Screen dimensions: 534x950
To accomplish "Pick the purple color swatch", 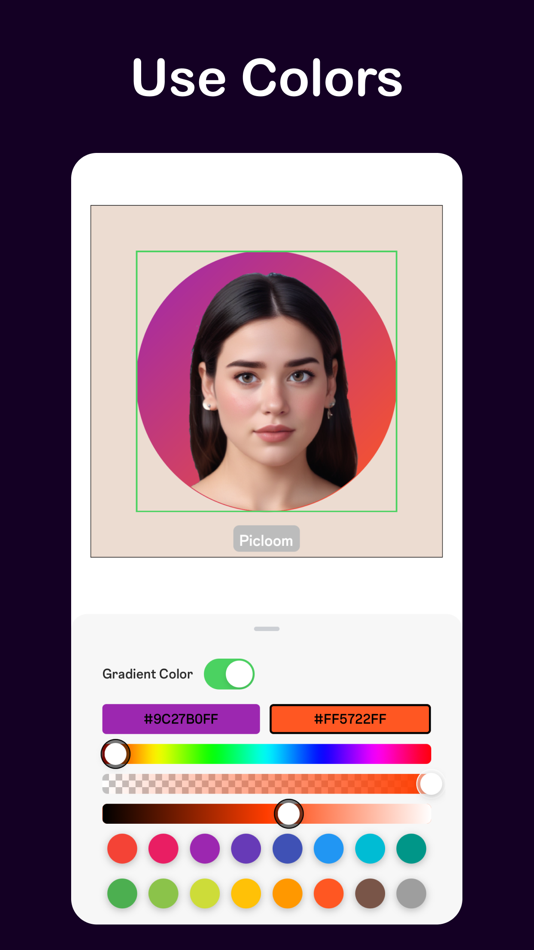I will tap(205, 848).
